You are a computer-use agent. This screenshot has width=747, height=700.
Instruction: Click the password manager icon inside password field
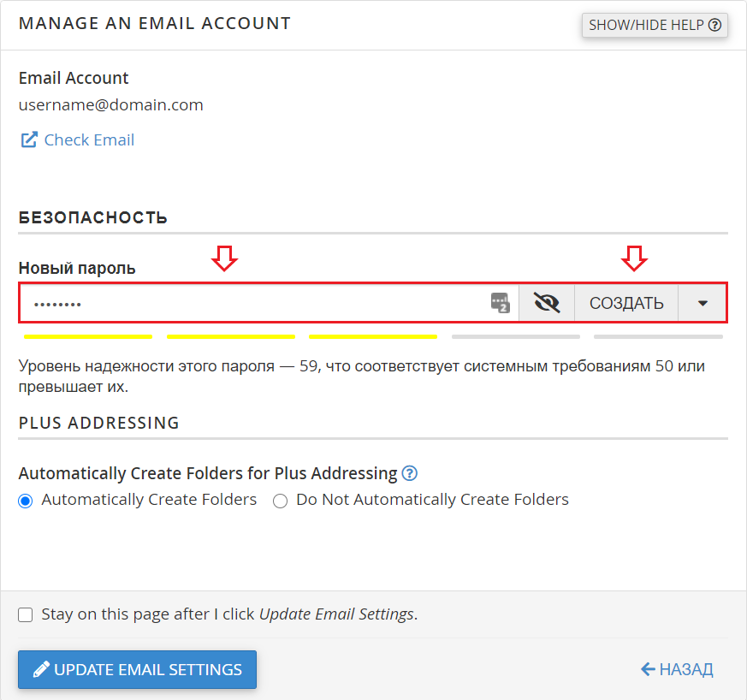click(500, 303)
